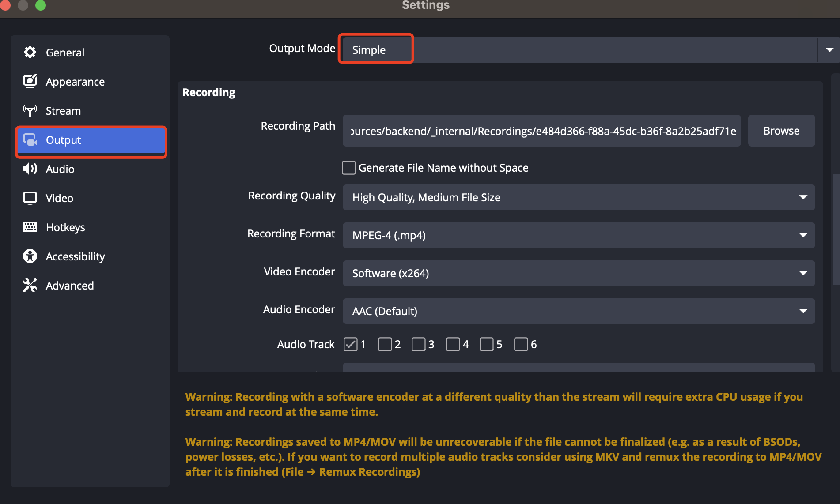Click the General gear icon
The image size is (840, 504).
click(30, 53)
